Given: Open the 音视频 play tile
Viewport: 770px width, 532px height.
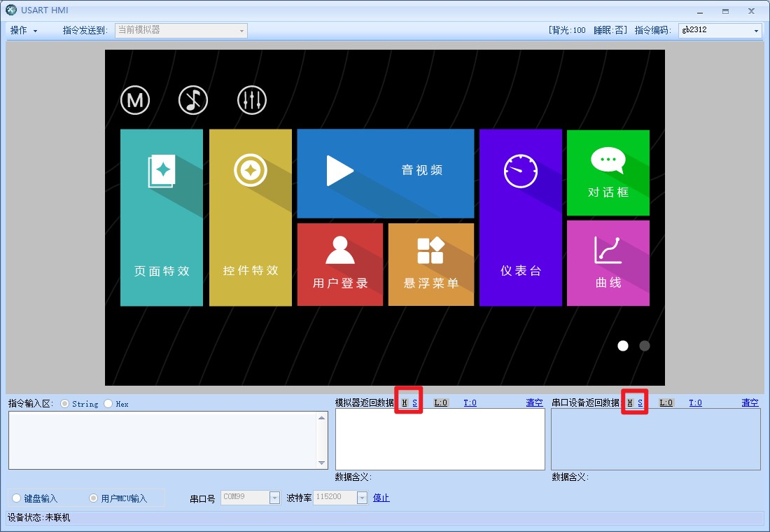Looking at the screenshot, I should pyautogui.click(x=385, y=173).
